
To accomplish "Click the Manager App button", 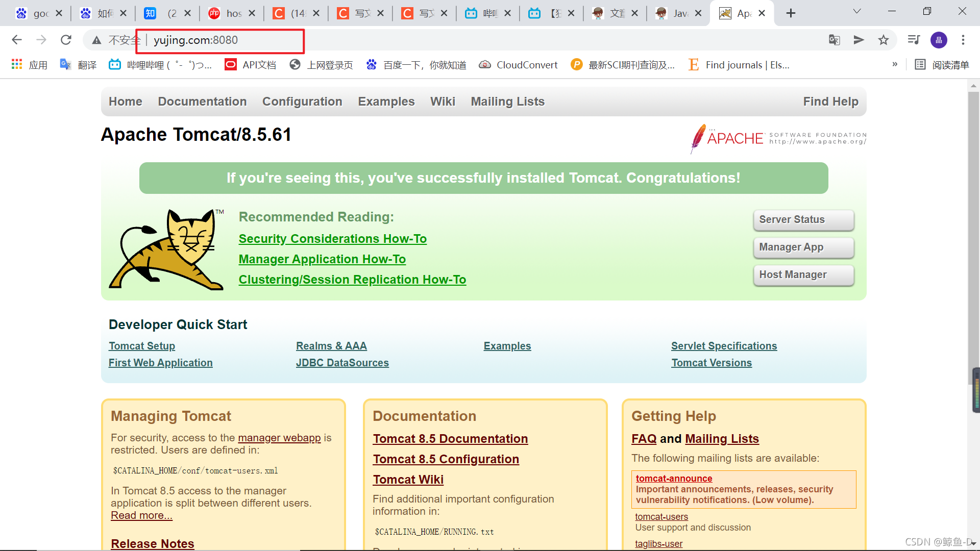I will 804,247.
